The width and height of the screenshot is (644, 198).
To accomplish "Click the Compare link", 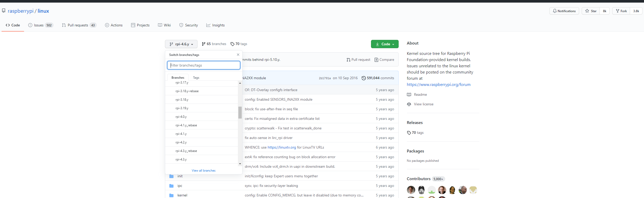I will [x=384, y=60].
